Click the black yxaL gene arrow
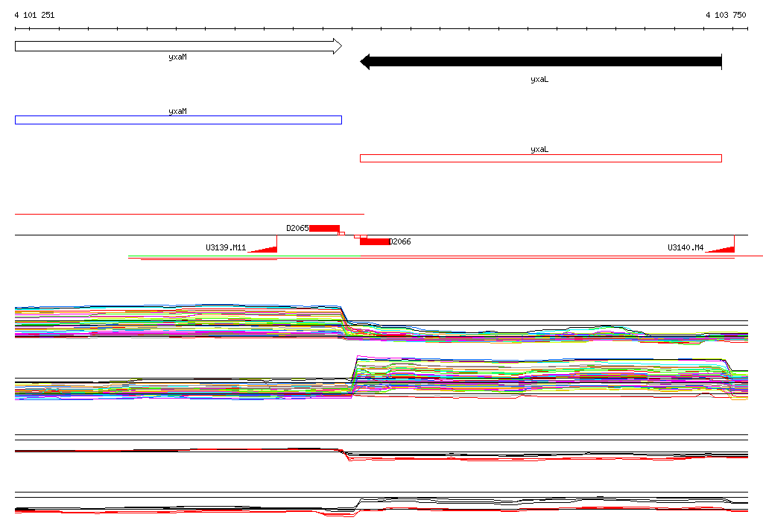763x532 pixels. 541,62
